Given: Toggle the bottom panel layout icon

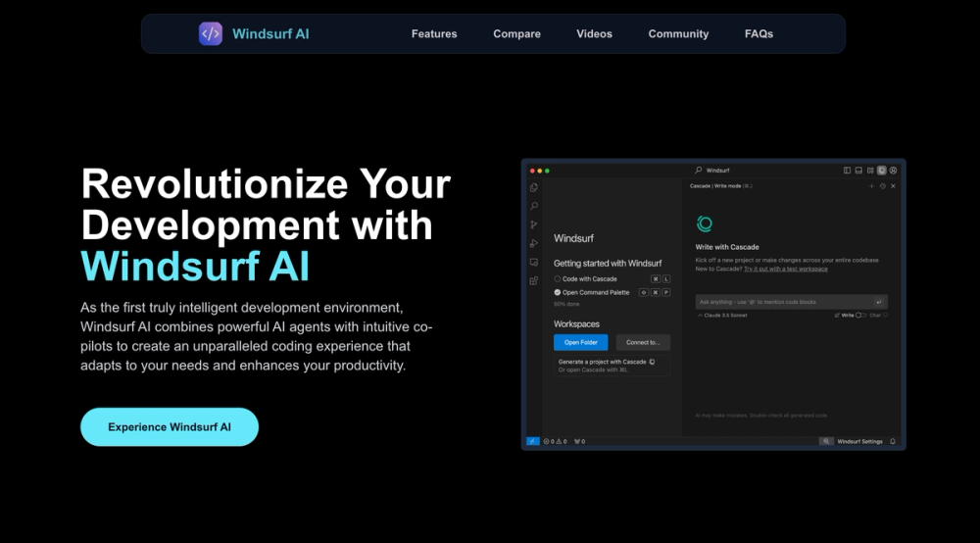Looking at the screenshot, I should (x=858, y=170).
